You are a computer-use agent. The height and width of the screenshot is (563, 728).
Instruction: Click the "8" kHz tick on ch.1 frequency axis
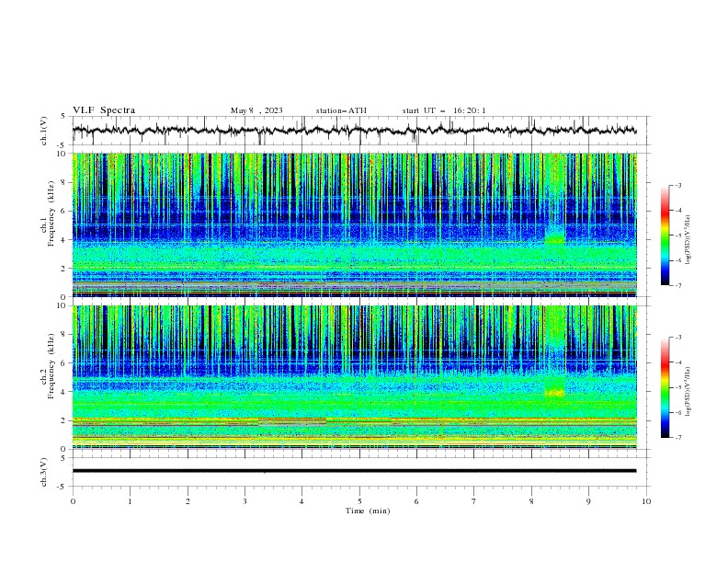point(64,182)
